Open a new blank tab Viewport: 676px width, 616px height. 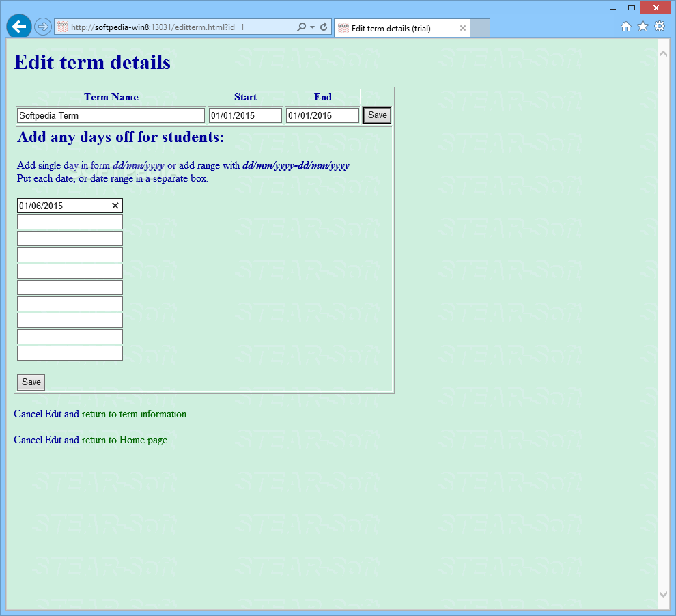click(x=480, y=28)
